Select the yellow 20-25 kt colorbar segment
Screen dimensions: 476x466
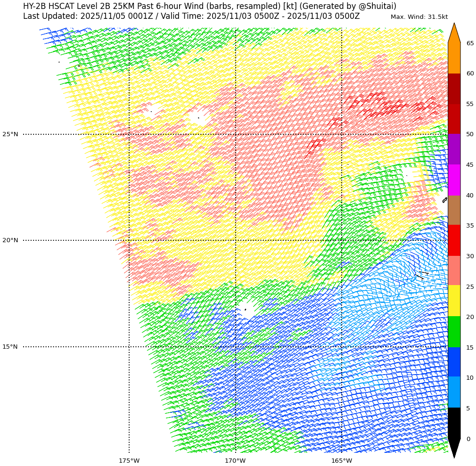point(454,301)
